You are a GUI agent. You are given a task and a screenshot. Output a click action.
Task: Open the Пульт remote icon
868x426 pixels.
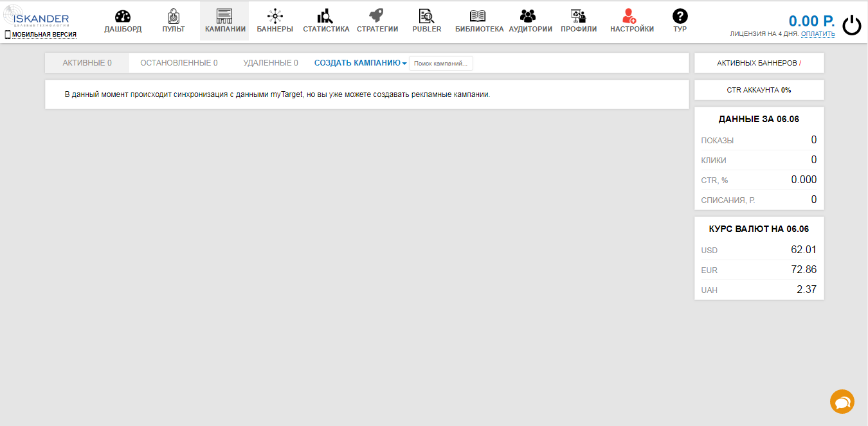click(174, 16)
